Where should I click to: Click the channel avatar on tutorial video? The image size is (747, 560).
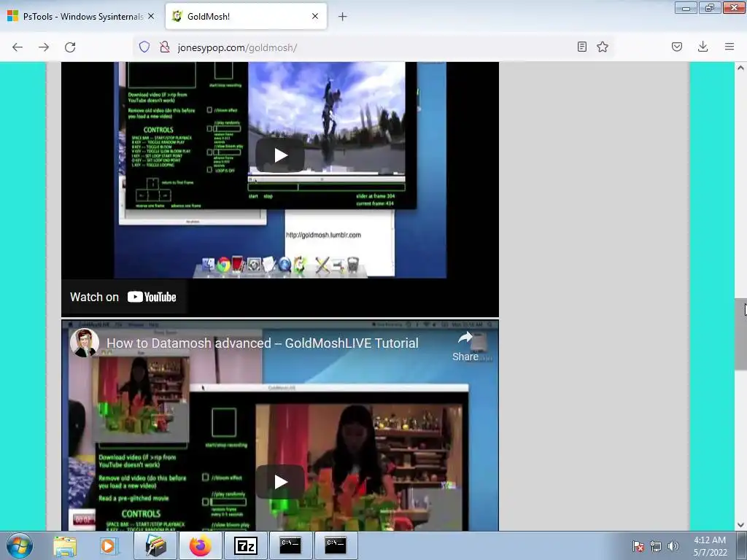[85, 343]
